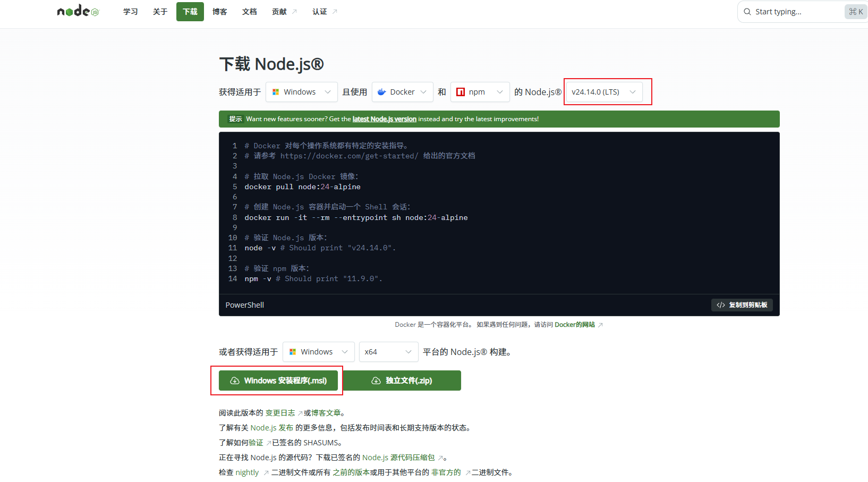
Task: Go to the 博客 nav item
Action: point(220,12)
